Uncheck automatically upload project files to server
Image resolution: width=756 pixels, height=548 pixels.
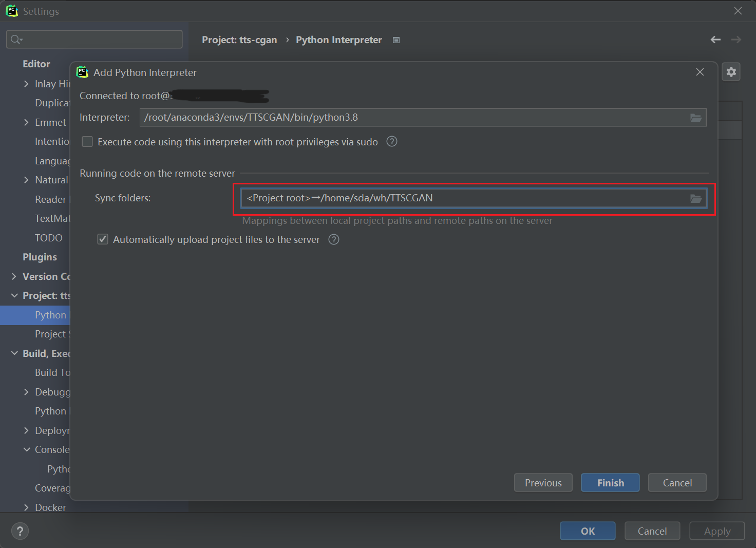click(x=103, y=239)
